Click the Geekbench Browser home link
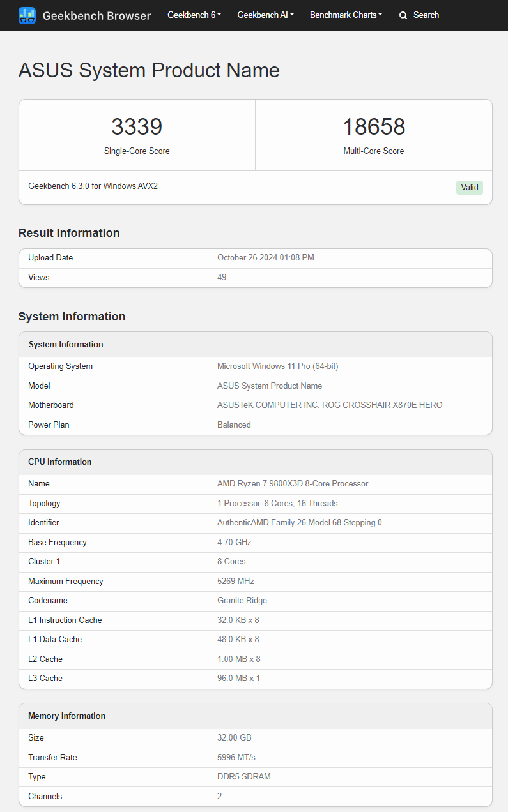The height and width of the screenshot is (812, 508). [96, 16]
